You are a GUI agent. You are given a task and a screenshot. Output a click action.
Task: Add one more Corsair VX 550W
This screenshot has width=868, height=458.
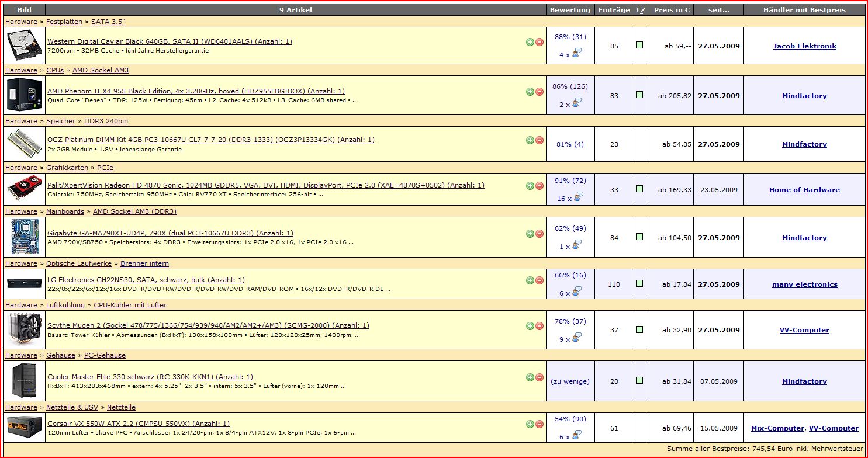(x=530, y=424)
